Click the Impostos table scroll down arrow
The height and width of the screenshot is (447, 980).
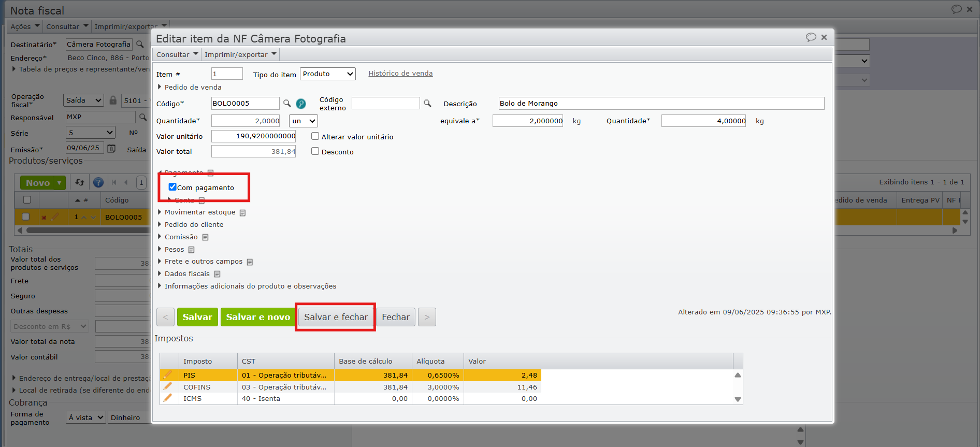pos(738,399)
